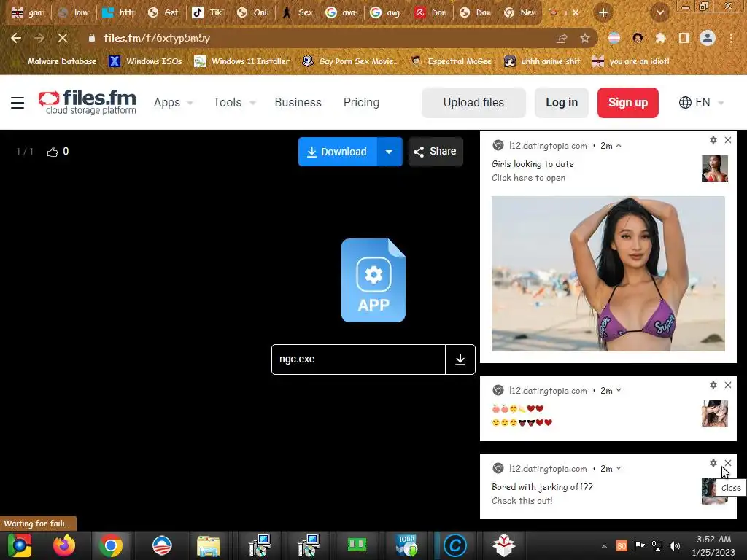Close the emoji hearts notification
The height and width of the screenshot is (560, 747).
[x=728, y=385]
